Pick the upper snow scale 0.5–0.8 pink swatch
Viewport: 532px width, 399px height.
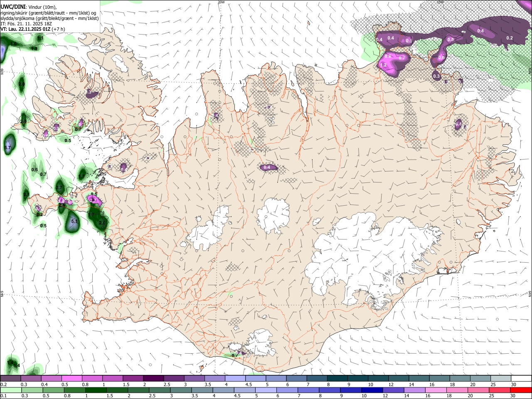[71, 378]
